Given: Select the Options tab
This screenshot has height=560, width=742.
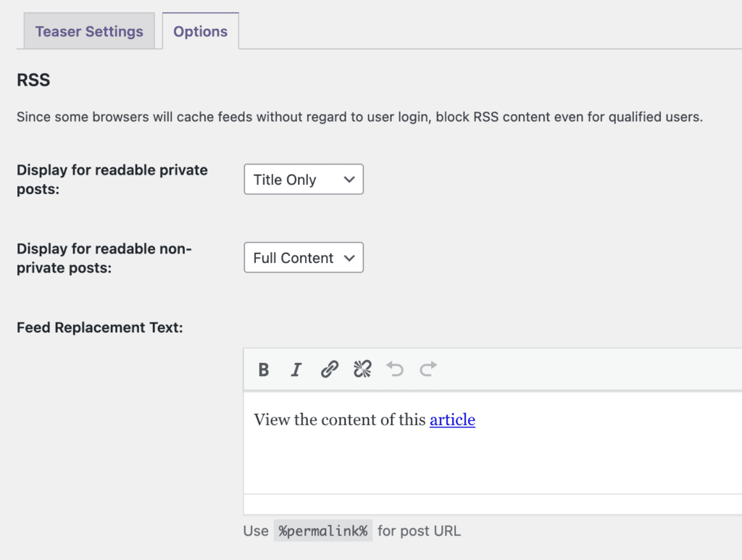Looking at the screenshot, I should (x=200, y=31).
